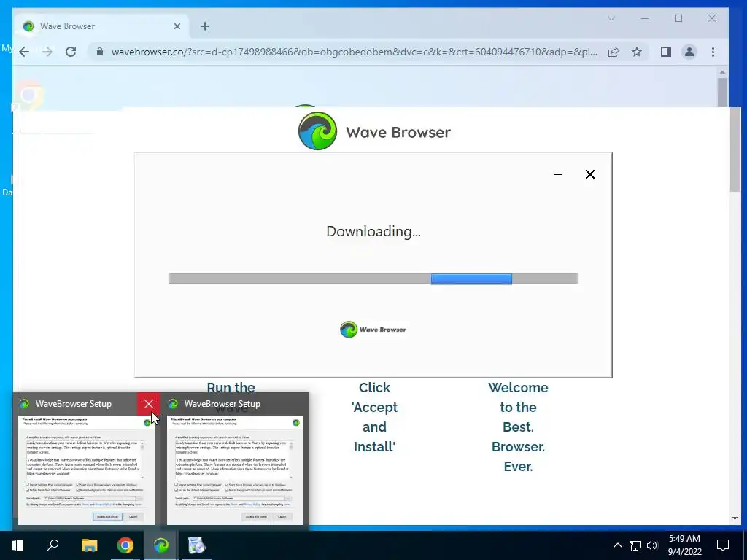Click the "Downloading..." status text
This screenshot has width=747, height=560.
(x=373, y=231)
